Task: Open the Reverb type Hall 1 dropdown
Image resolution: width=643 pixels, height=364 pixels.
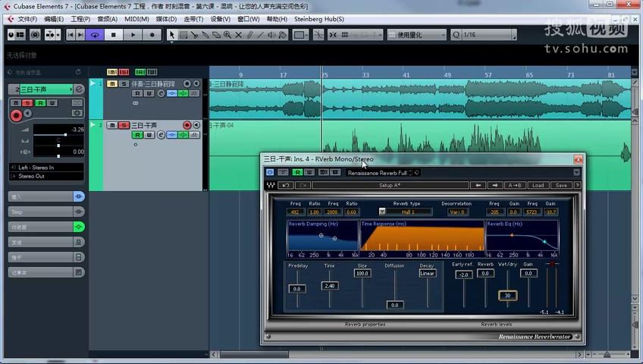Action: click(x=405, y=212)
